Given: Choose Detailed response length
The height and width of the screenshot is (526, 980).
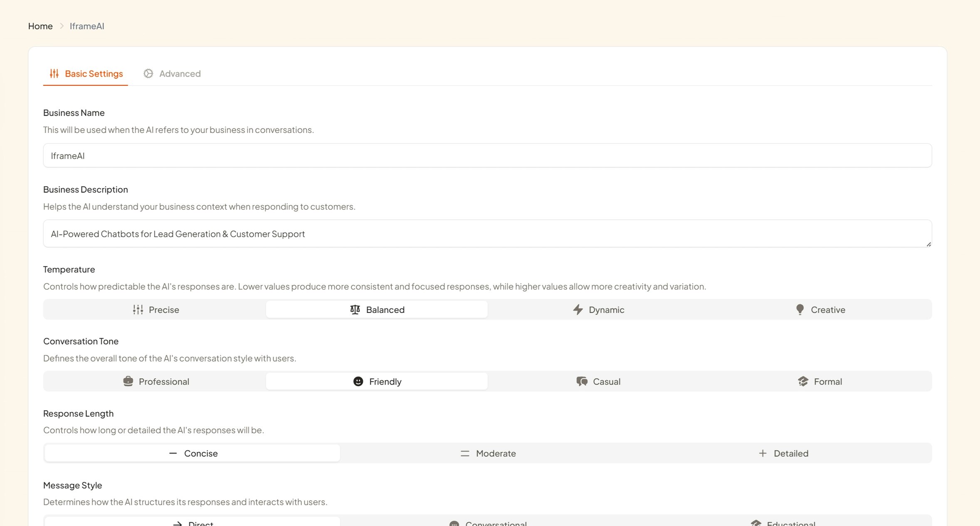Looking at the screenshot, I should [x=783, y=453].
